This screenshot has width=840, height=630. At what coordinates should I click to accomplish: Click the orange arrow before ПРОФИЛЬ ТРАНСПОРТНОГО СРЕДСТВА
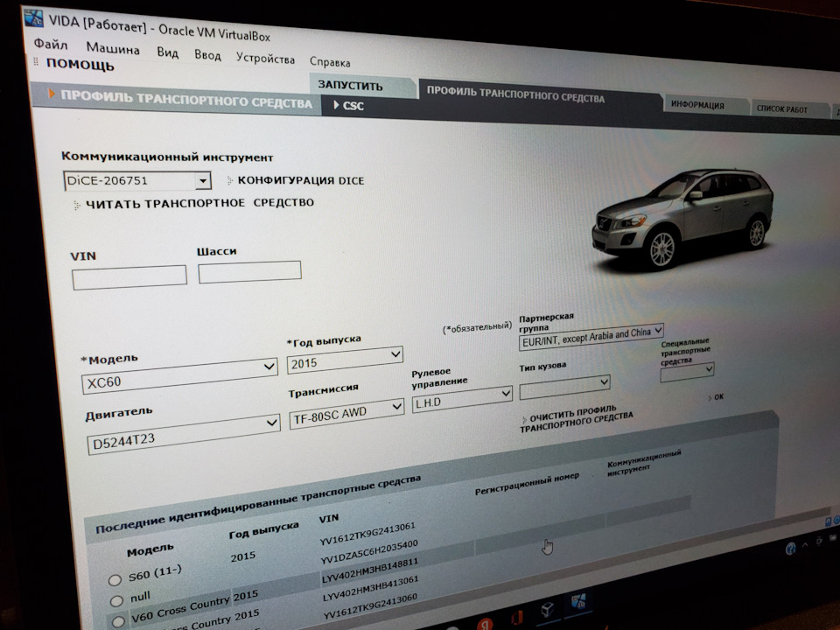52,94
